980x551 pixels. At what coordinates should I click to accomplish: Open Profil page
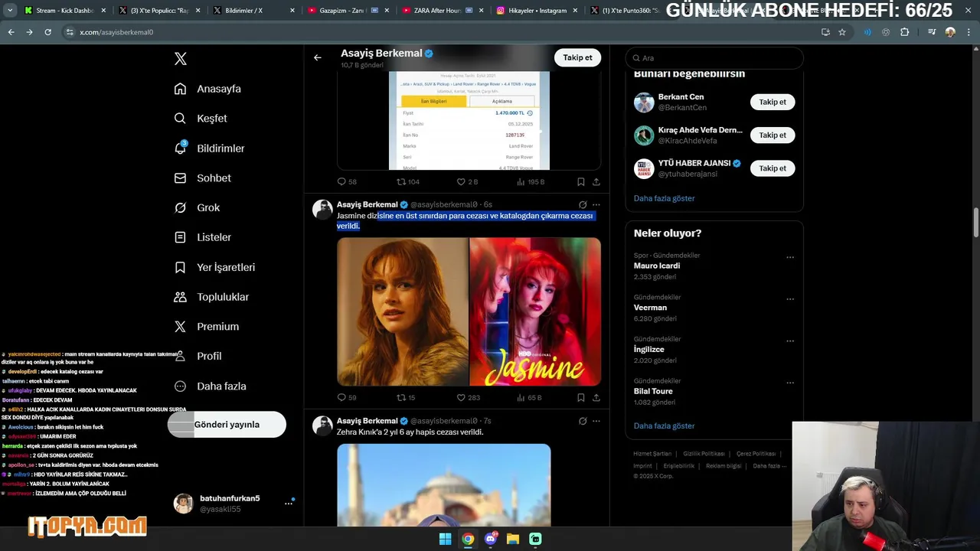[198, 356]
